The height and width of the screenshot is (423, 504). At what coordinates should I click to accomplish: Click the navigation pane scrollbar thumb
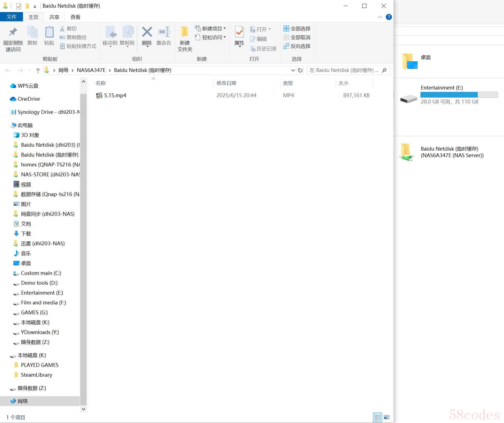(x=83, y=249)
